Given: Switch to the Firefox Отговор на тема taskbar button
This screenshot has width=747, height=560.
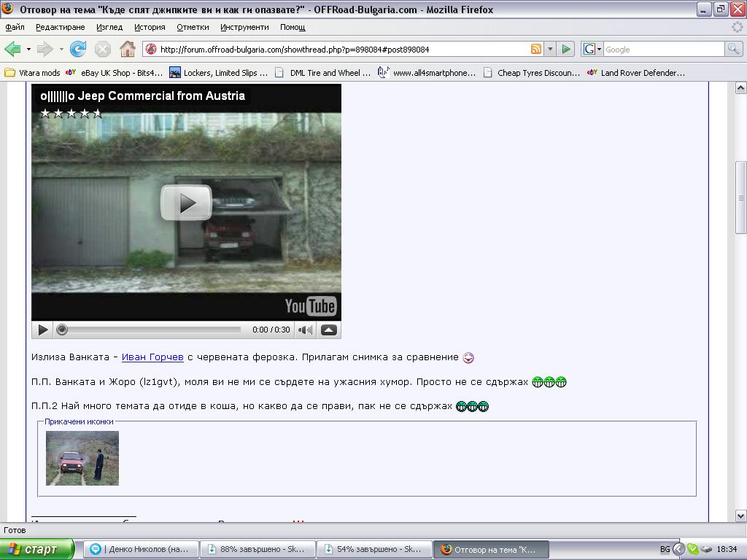Looking at the screenshot, I should tap(491, 550).
